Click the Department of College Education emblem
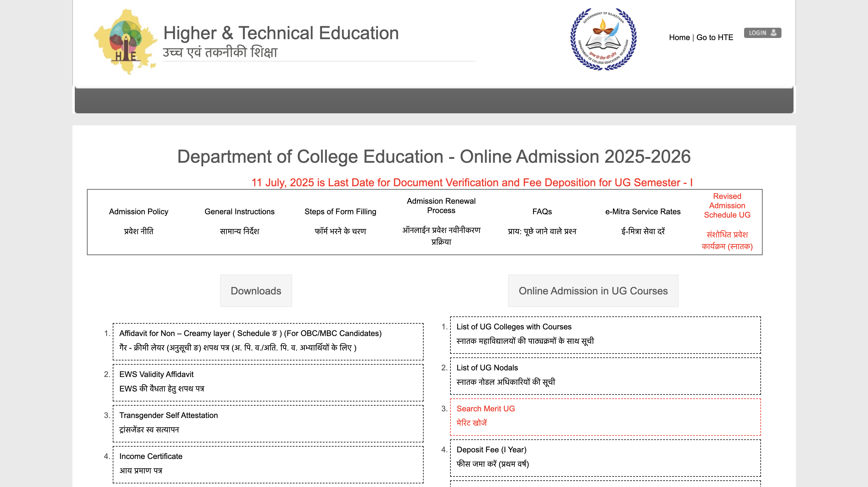Image resolution: width=868 pixels, height=487 pixels. click(603, 39)
